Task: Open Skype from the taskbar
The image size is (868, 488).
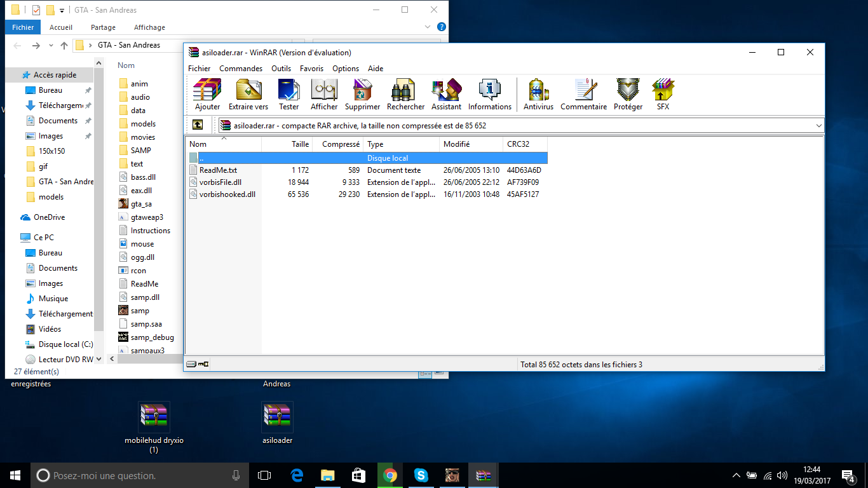Action: tap(421, 475)
